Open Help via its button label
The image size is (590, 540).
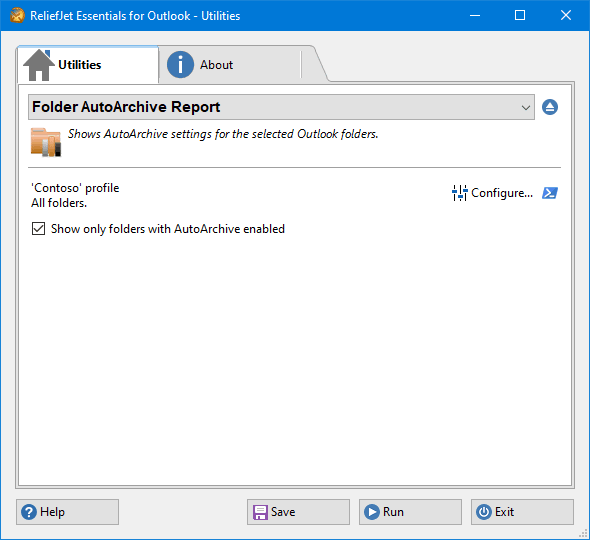tap(52, 512)
